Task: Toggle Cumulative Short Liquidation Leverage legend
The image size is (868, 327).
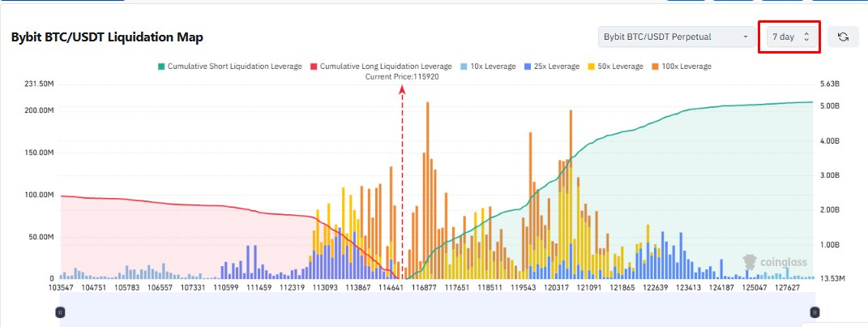Action: click(229, 67)
